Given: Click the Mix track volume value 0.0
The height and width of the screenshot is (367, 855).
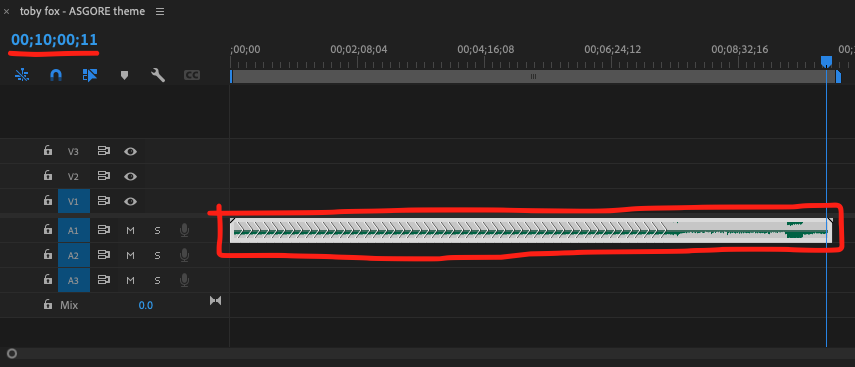Looking at the screenshot, I should coord(146,305).
